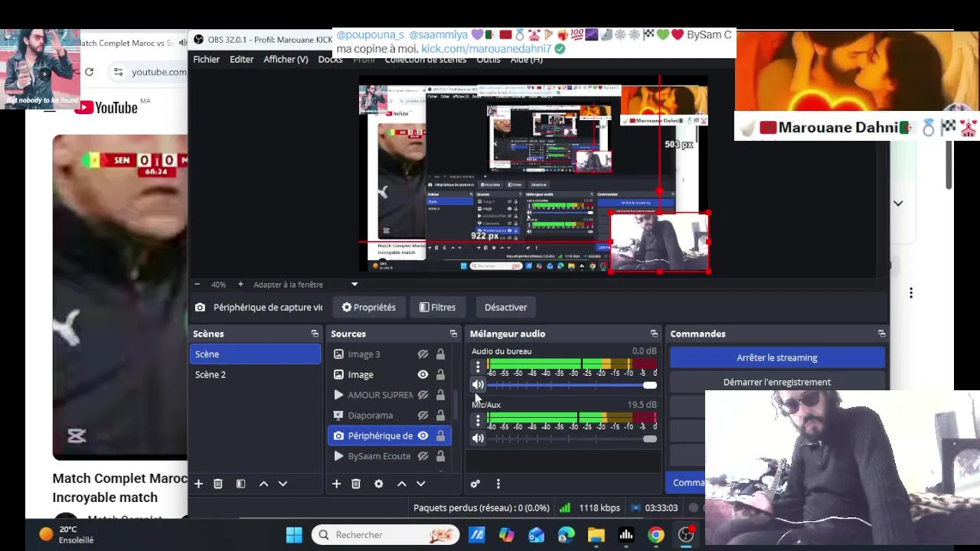The height and width of the screenshot is (551, 980).
Task: Open Windows Start menu
Action: [x=294, y=535]
